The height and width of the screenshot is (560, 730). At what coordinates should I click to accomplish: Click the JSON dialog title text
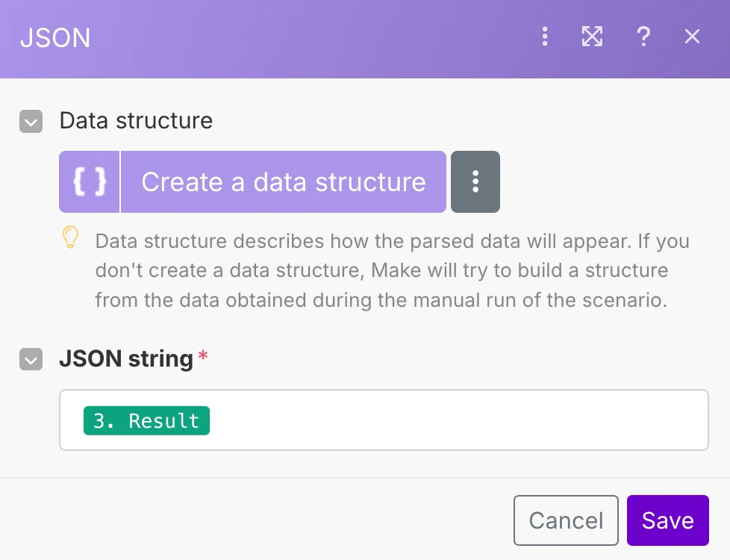click(x=55, y=37)
